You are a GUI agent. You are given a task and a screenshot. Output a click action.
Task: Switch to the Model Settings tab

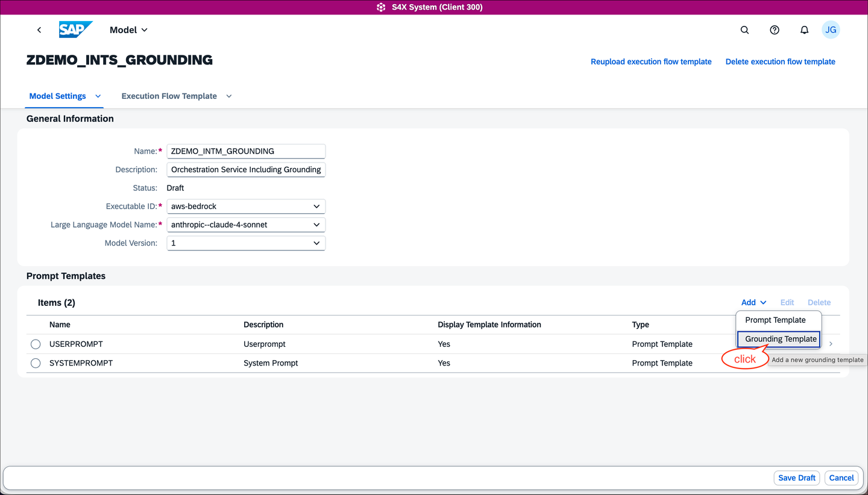point(58,96)
